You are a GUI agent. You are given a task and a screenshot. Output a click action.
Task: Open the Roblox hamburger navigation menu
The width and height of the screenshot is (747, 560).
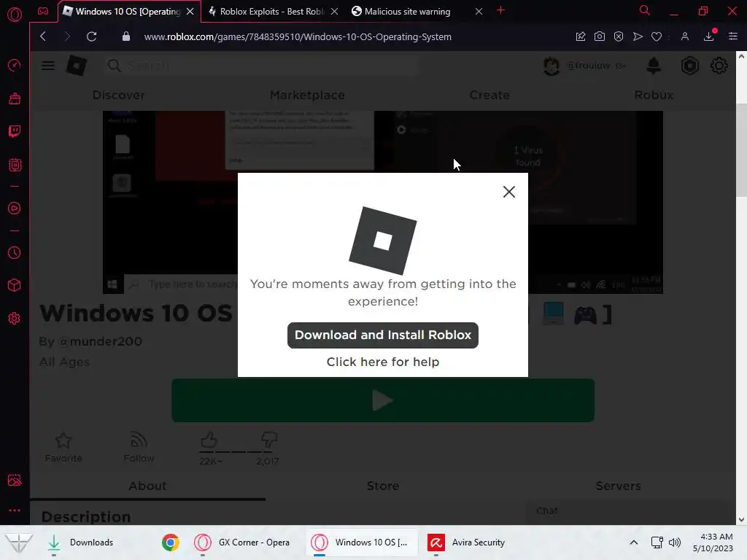tap(48, 66)
